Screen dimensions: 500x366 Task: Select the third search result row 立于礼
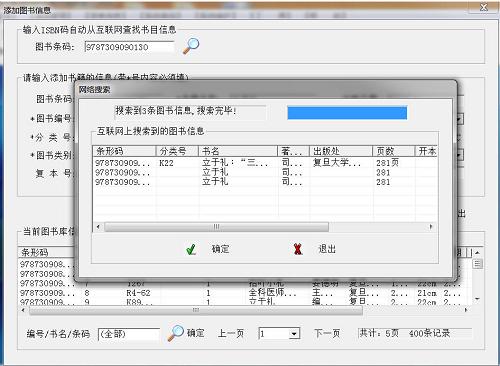[265, 182]
